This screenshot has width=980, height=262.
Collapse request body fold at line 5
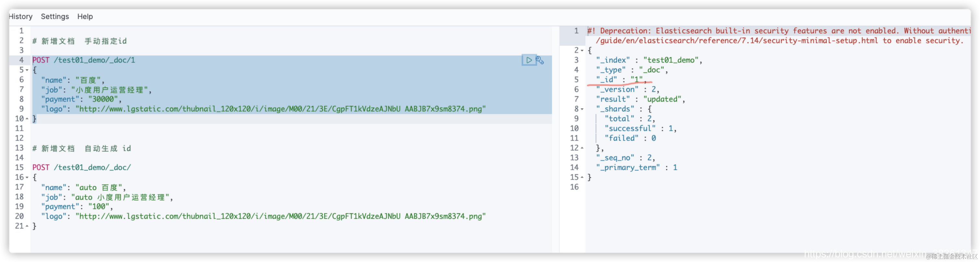[x=27, y=70]
